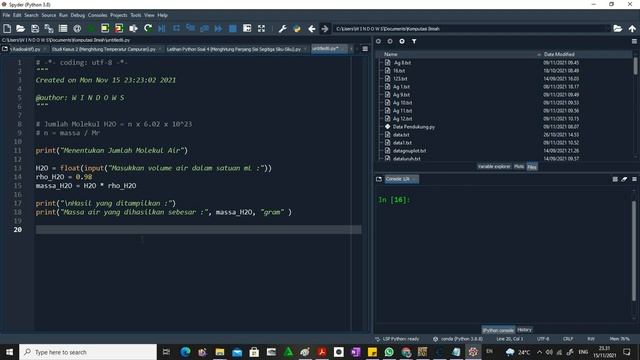640x360 pixels.
Task: Switch to the Variable explorer tab
Action: [494, 167]
